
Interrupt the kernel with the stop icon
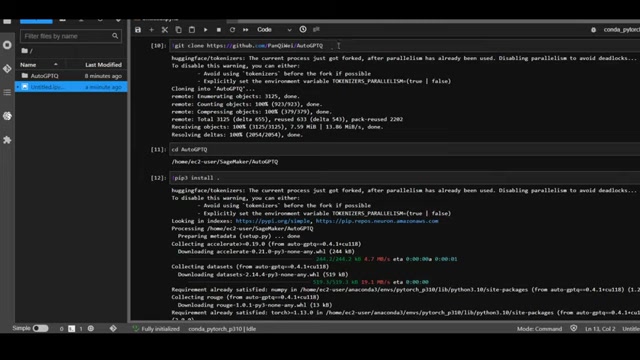tap(219, 30)
